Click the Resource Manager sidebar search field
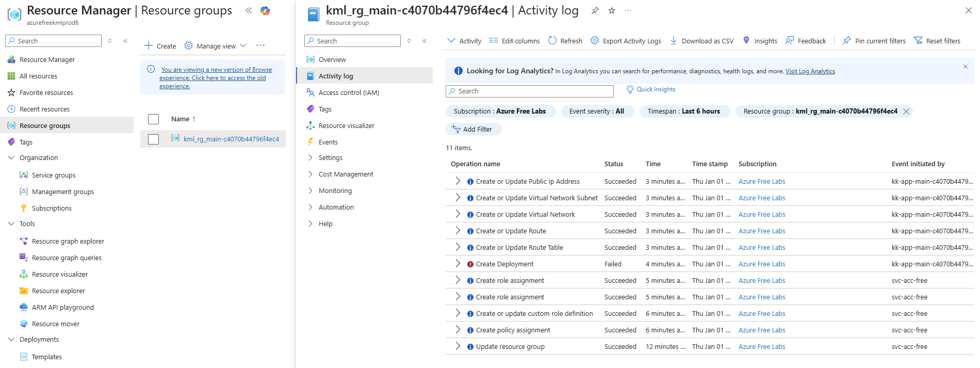 pos(53,41)
